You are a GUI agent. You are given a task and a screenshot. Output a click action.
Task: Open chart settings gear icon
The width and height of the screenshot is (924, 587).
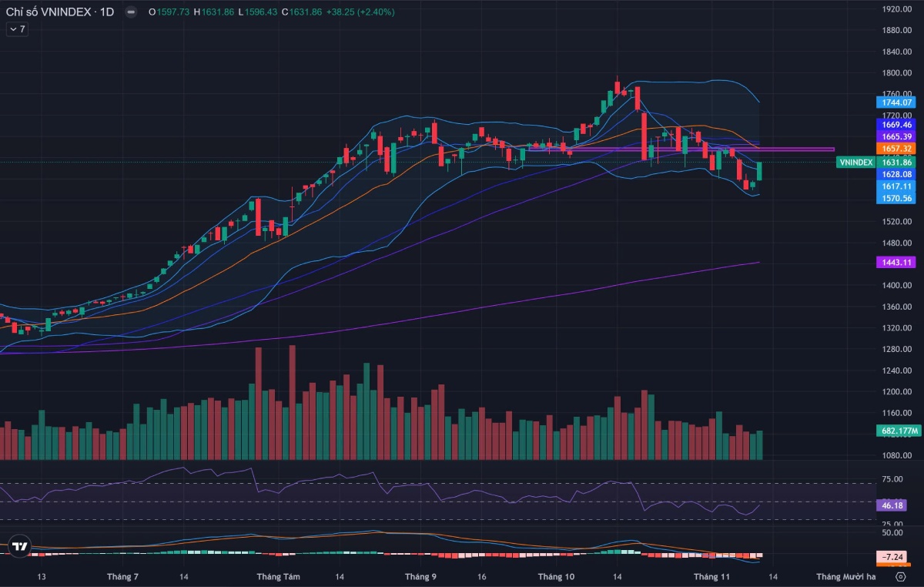pos(900,576)
